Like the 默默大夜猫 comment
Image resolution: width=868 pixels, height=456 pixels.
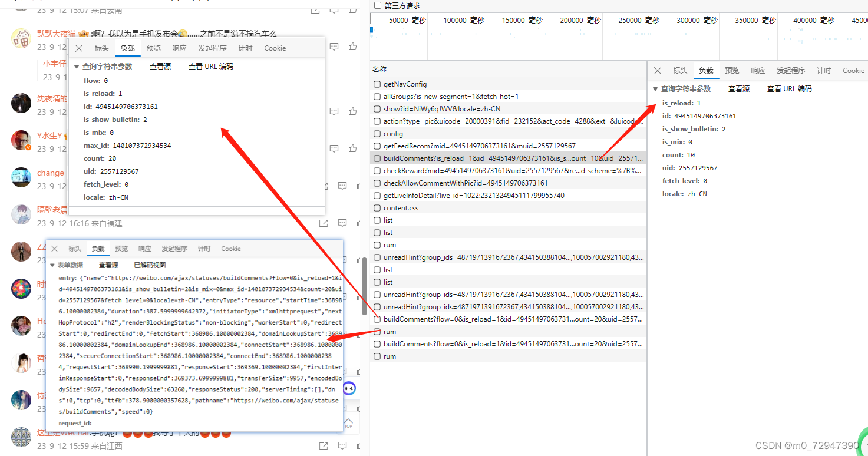pyautogui.click(x=353, y=47)
